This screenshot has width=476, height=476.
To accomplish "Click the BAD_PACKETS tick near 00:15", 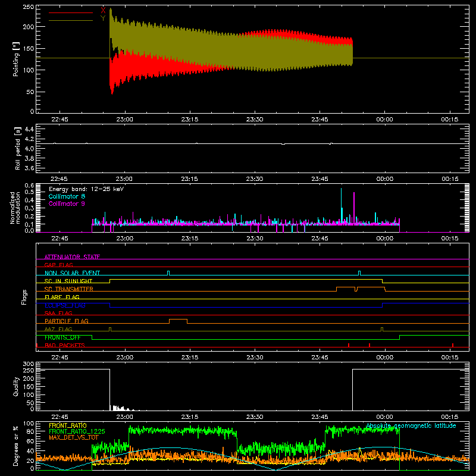I will [x=453, y=345].
